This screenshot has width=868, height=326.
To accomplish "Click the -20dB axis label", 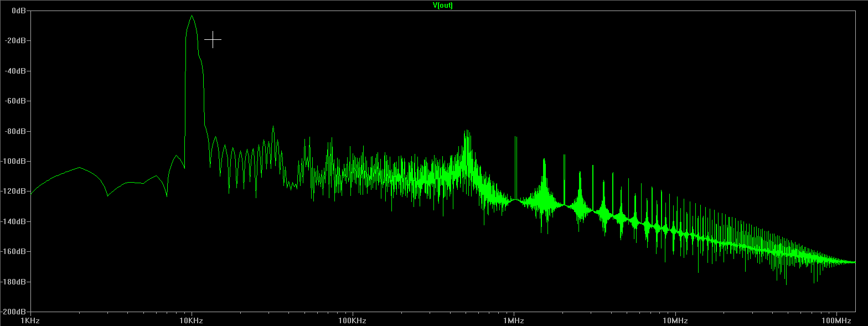I will tap(16, 40).
